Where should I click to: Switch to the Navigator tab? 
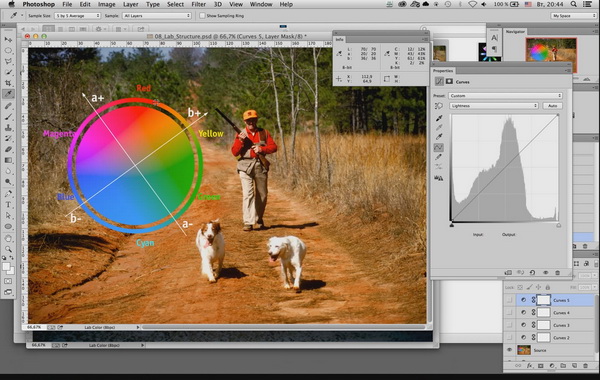(x=515, y=31)
